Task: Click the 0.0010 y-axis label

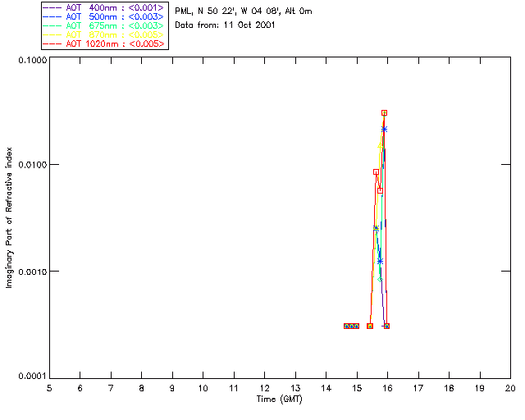Action: pos(32,272)
